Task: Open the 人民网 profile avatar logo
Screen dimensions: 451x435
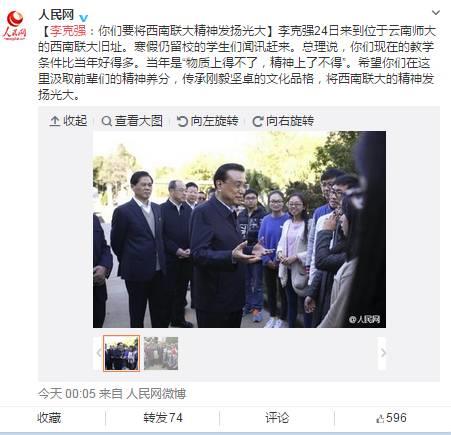Action: tap(15, 25)
